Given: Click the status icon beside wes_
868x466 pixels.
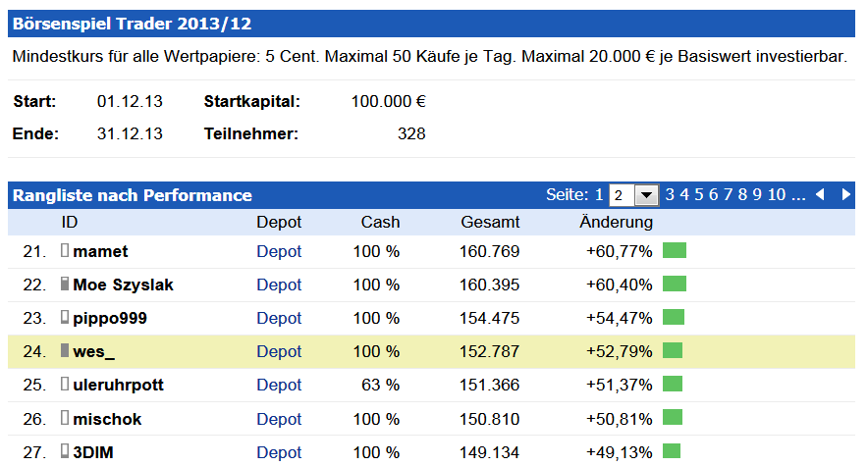Looking at the screenshot, I should [66, 351].
